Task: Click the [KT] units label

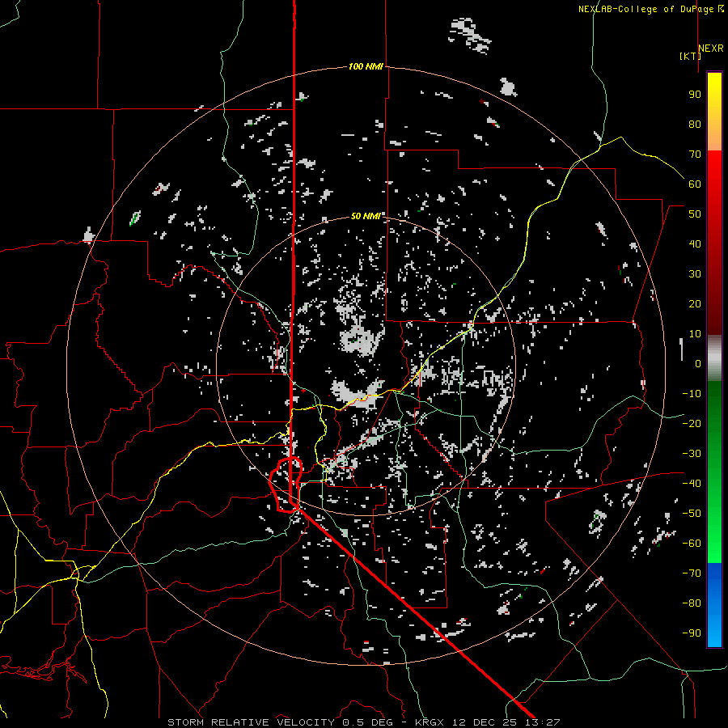Action: click(x=690, y=56)
